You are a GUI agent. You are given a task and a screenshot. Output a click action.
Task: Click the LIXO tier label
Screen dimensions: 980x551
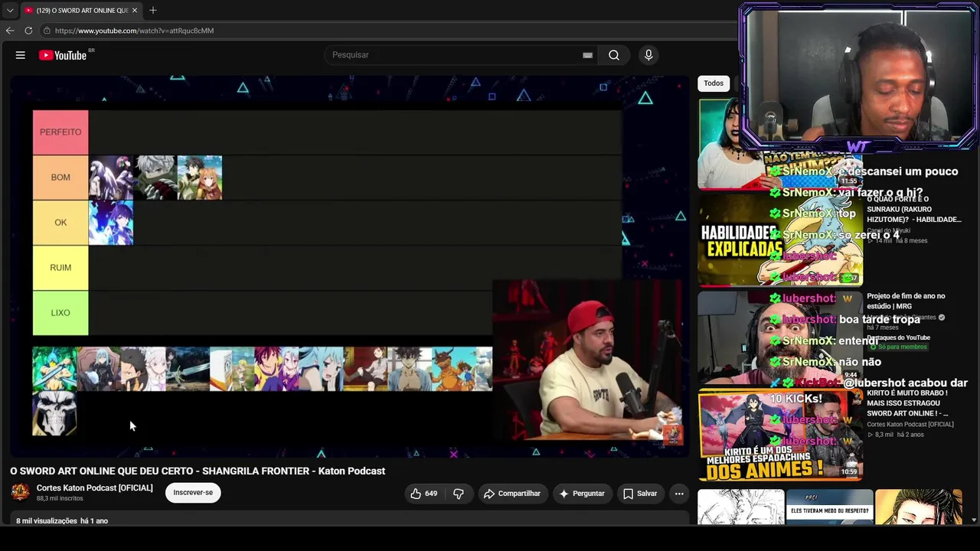click(x=60, y=312)
